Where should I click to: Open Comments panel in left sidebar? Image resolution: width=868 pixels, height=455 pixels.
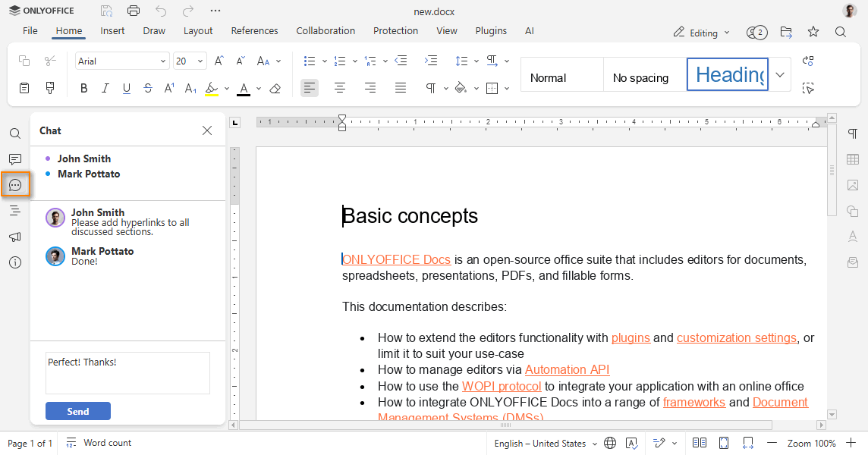click(x=15, y=159)
